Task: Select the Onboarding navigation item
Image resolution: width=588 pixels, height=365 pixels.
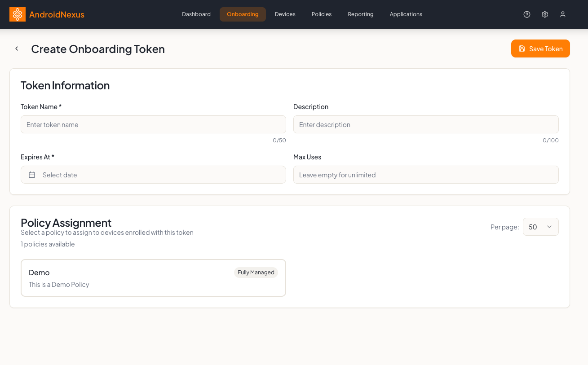Action: [x=243, y=14]
